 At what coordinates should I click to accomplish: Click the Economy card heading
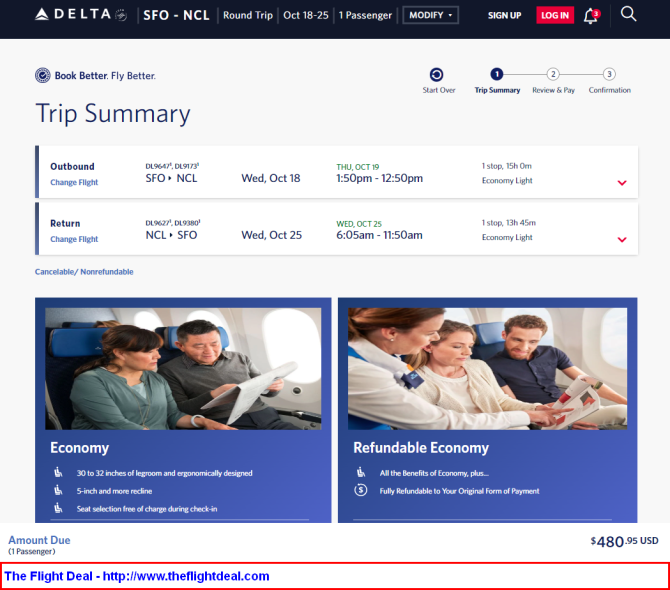click(79, 448)
